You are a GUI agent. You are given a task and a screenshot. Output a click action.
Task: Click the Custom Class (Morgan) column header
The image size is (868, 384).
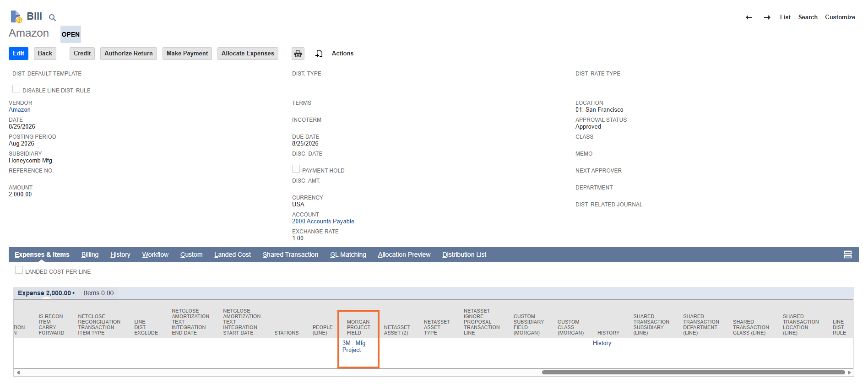pos(570,327)
